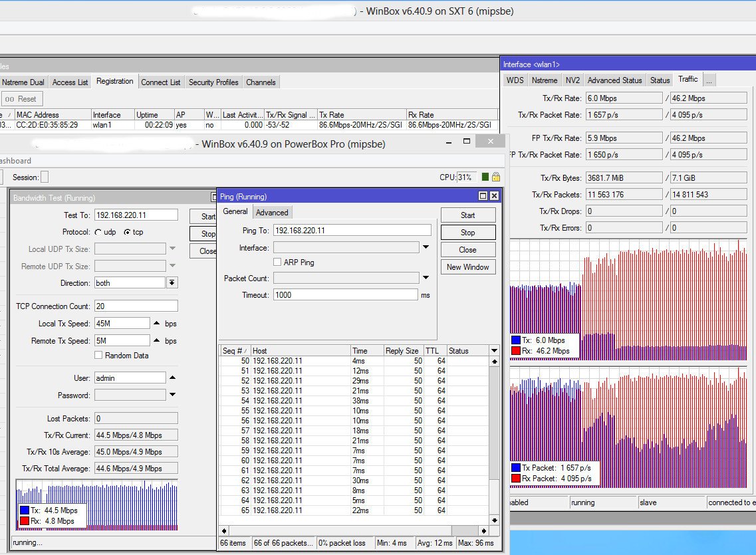Click the red Rx legend swatch in Bandwidth Test

tap(25, 521)
